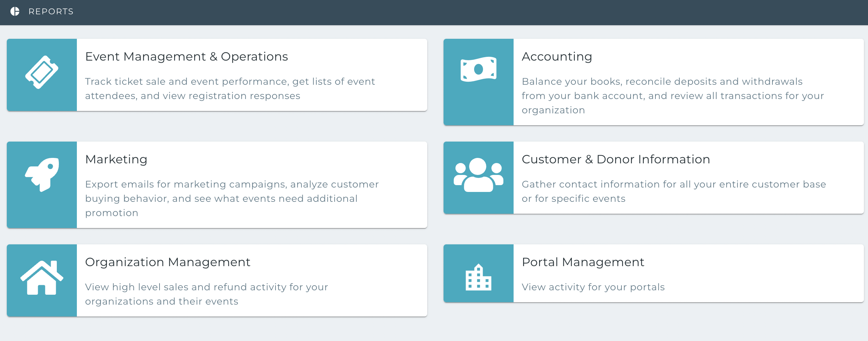The image size is (868, 341).
Task: Click the 'Export emails for marketing' description
Action: [232, 198]
